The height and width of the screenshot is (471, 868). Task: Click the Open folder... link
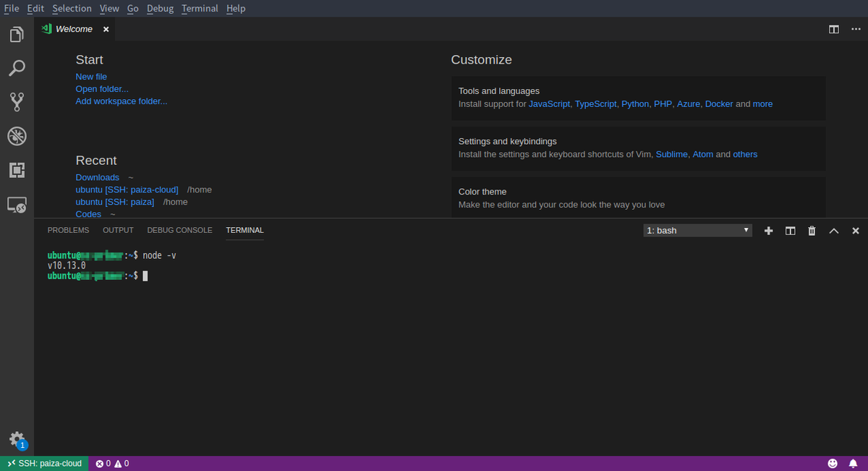point(102,89)
